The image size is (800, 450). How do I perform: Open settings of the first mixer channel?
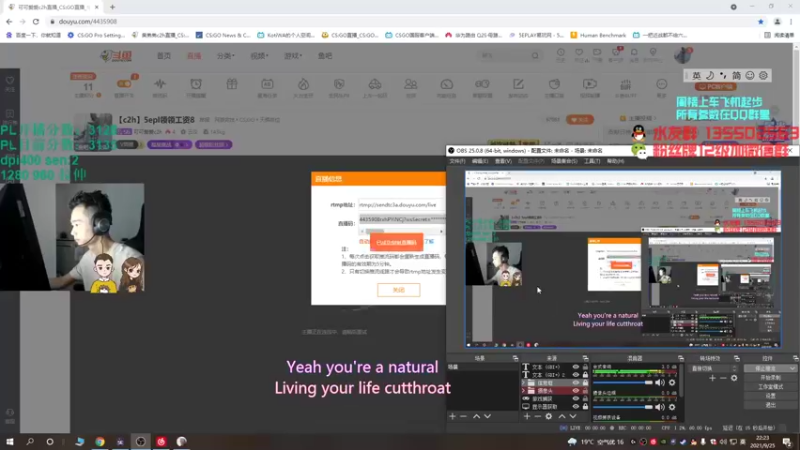tap(672, 382)
